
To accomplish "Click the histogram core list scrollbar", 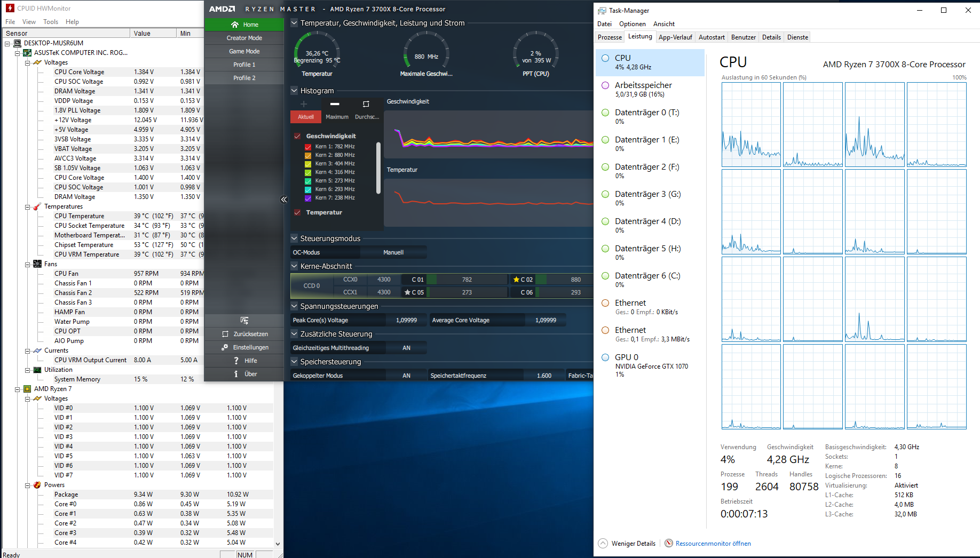I will point(378,168).
